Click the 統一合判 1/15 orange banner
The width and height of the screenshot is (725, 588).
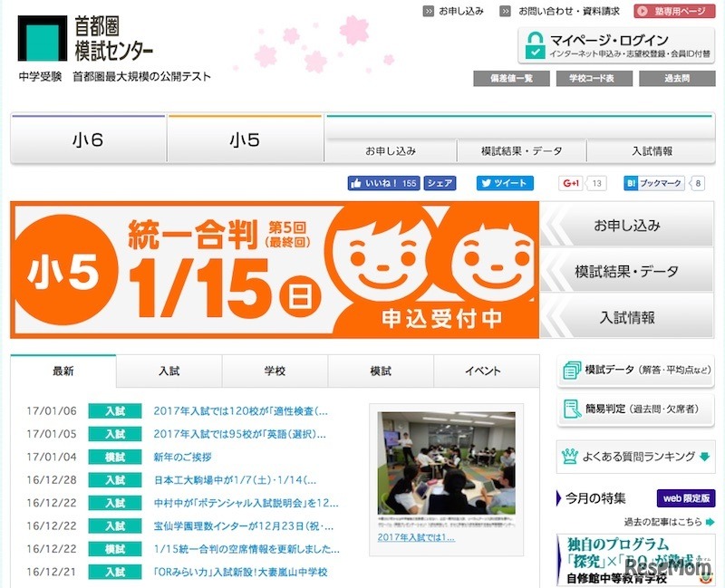click(272, 267)
